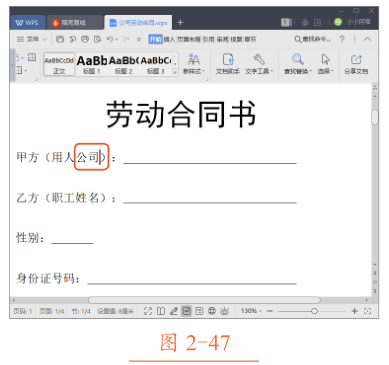The height and width of the screenshot is (365, 389).
Task: Click the undo arrow icon
Action: 110,39
